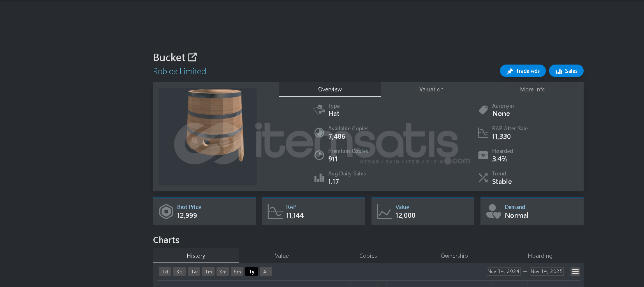
Task: Click the Value figure 12,000
Action: 405,215
